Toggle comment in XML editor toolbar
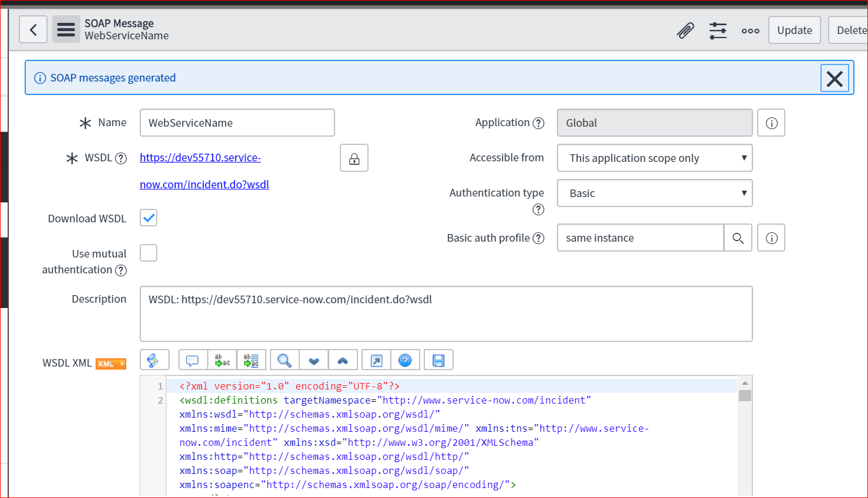 192,360
